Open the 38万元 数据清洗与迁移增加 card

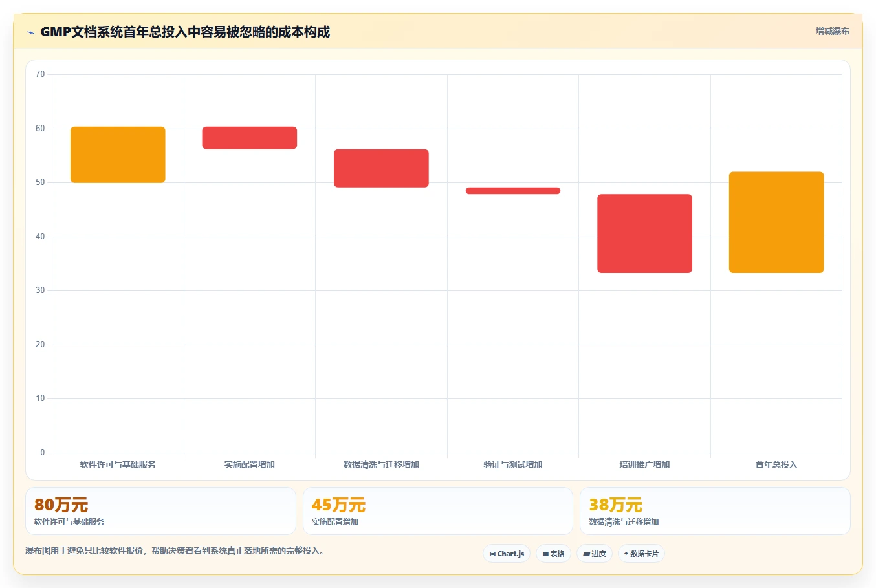tap(715, 511)
